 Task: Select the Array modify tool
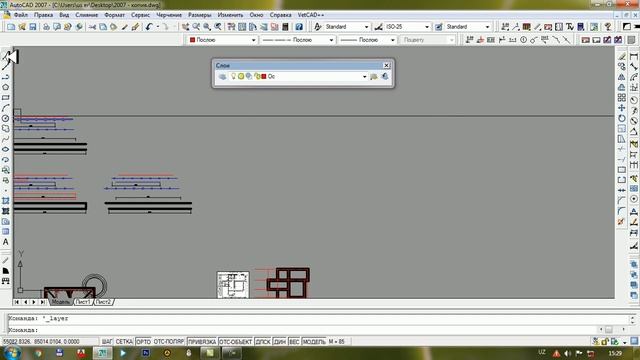pos(622,98)
